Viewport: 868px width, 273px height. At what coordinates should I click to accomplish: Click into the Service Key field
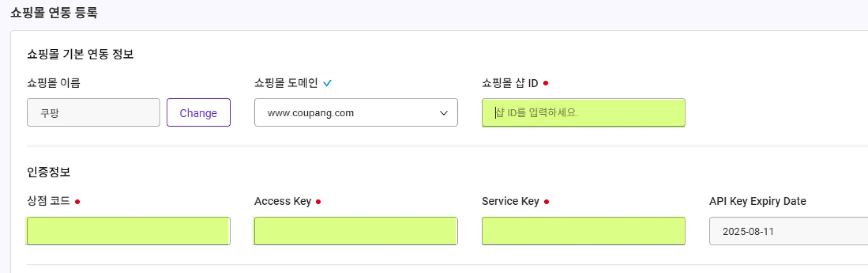[583, 231]
